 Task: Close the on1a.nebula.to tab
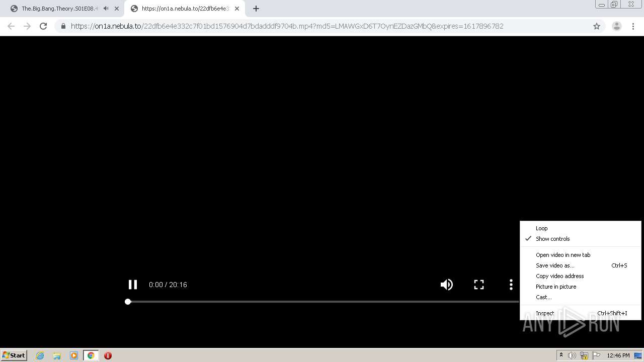click(x=237, y=9)
